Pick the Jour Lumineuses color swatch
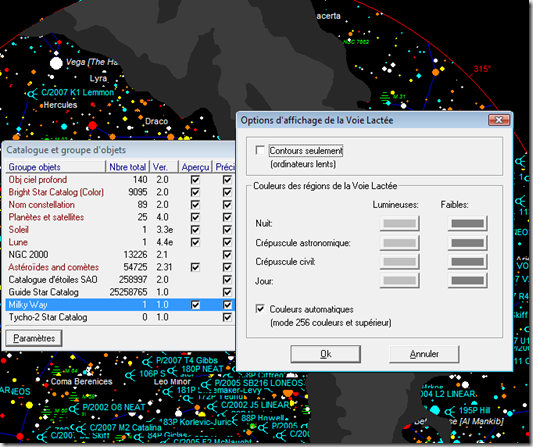This screenshot has width=533, height=447. [399, 281]
